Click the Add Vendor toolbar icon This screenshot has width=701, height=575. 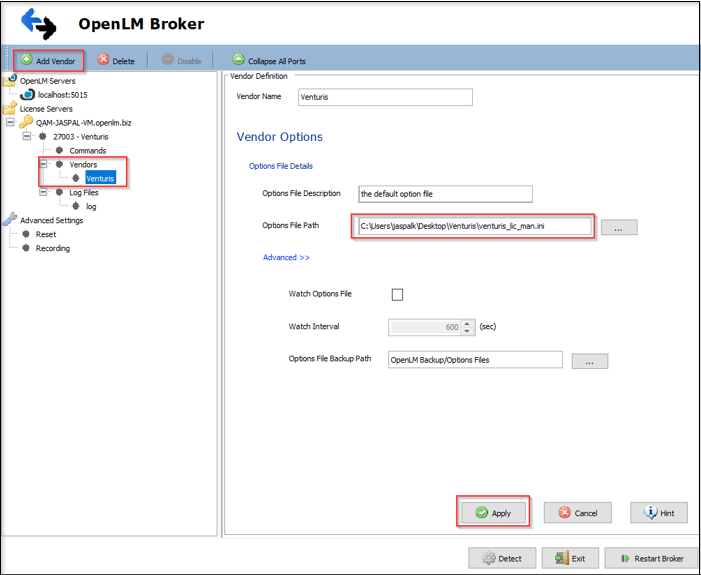(x=26, y=61)
